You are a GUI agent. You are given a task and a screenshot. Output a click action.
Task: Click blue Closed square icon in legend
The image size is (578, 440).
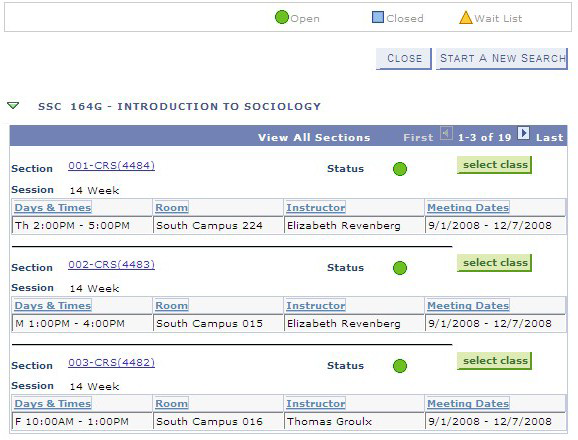pyautogui.click(x=378, y=17)
